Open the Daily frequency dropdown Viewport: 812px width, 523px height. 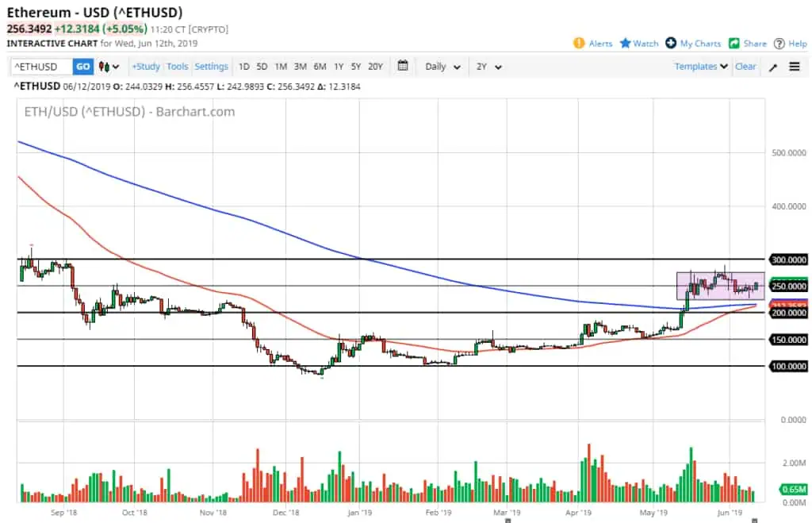click(x=442, y=67)
